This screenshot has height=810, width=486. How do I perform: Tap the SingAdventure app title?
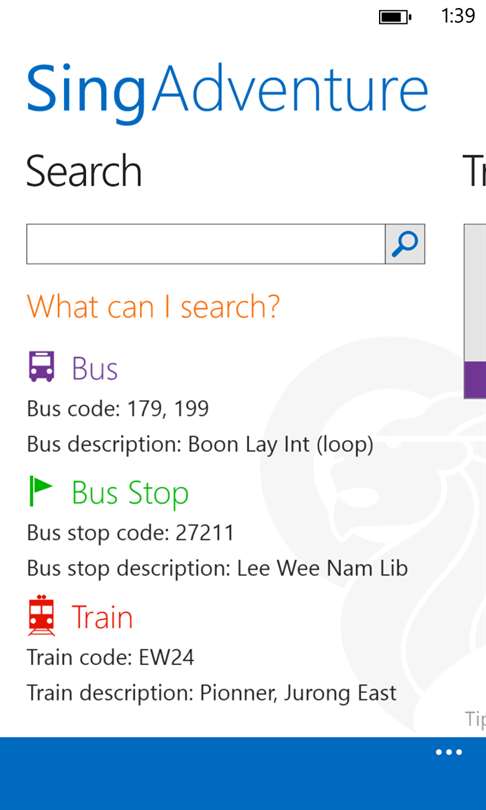pyautogui.click(x=227, y=88)
